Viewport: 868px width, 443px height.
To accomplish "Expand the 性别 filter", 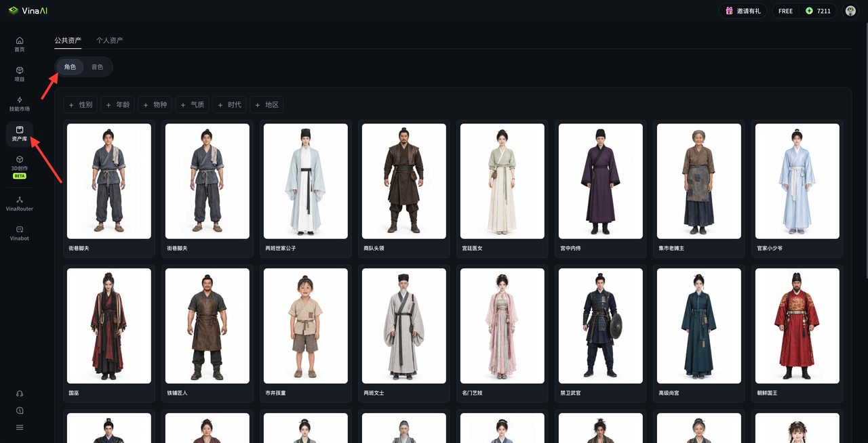I will point(81,105).
